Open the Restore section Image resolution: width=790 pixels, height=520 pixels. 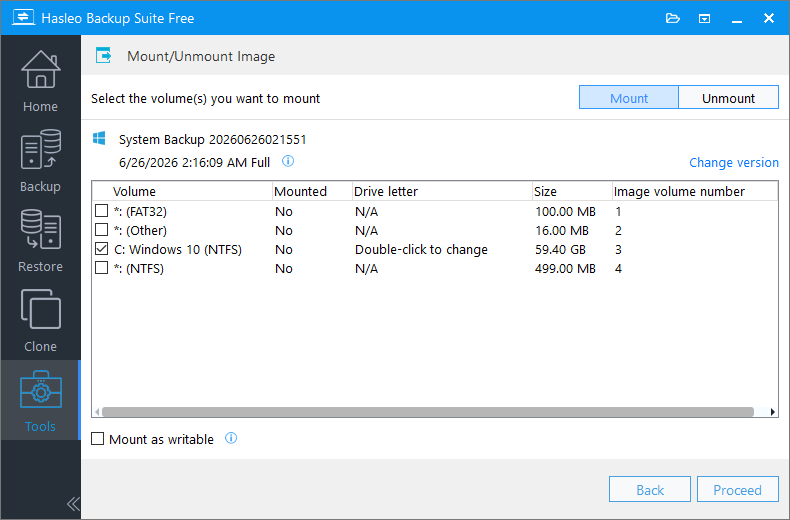(x=40, y=241)
